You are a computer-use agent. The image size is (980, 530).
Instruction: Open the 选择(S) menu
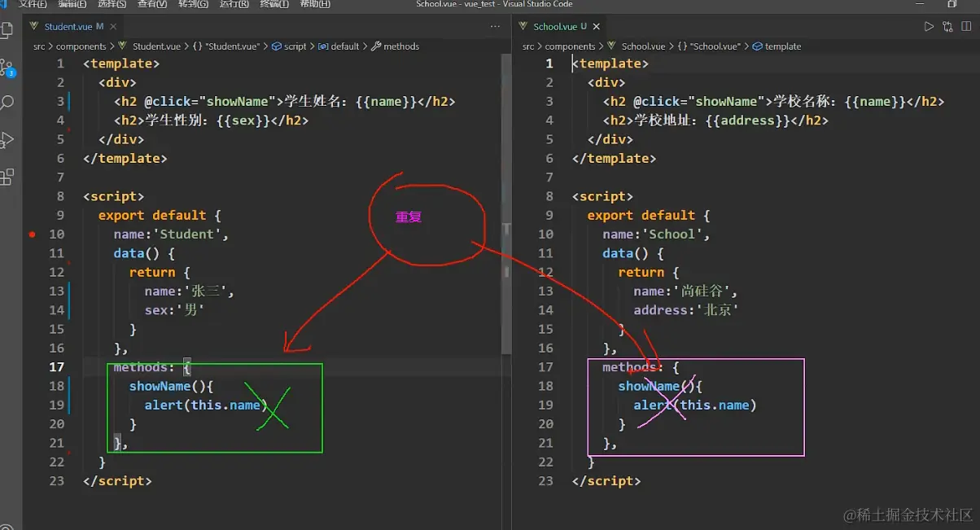[x=112, y=4]
